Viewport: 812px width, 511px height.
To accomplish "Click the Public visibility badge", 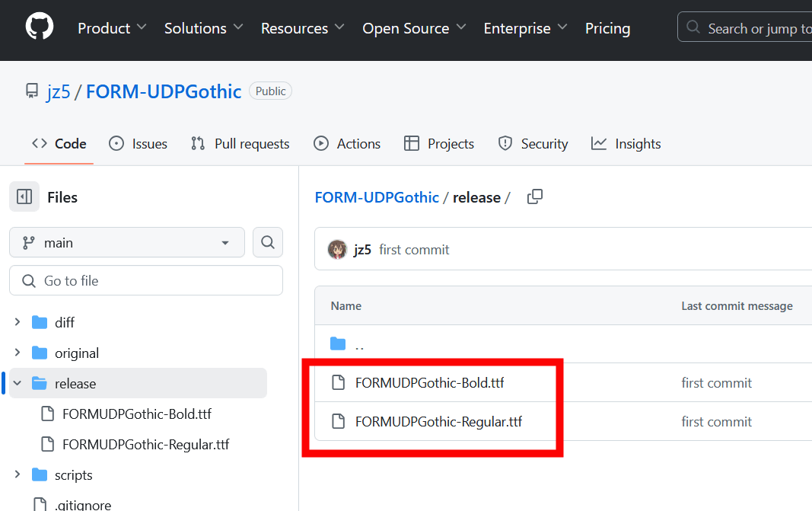I will click(270, 91).
